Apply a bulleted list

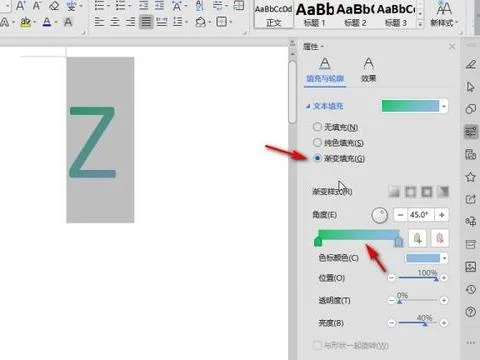coord(99,5)
